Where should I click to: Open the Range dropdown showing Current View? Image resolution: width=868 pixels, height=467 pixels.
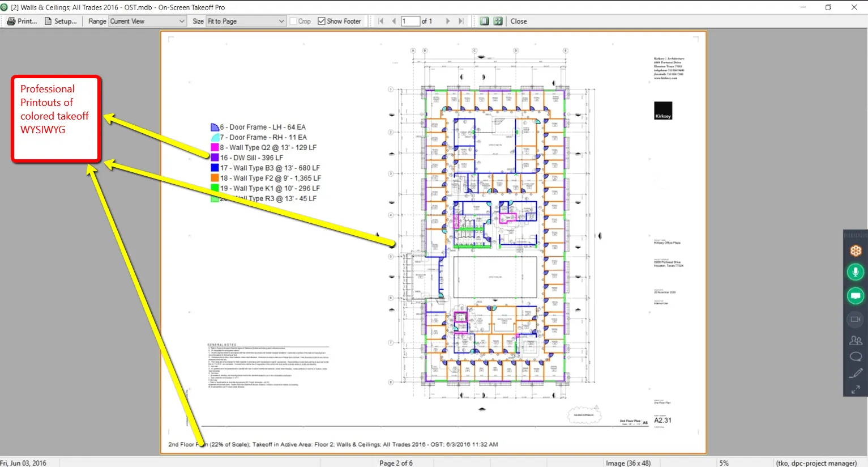coord(147,21)
